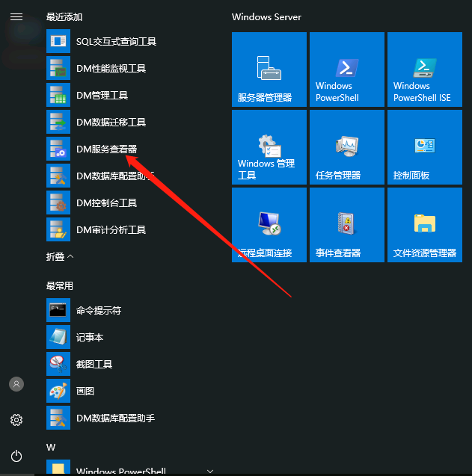472x476 pixels.
Task: Open DM服务查看器 icon
Action: click(x=58, y=149)
